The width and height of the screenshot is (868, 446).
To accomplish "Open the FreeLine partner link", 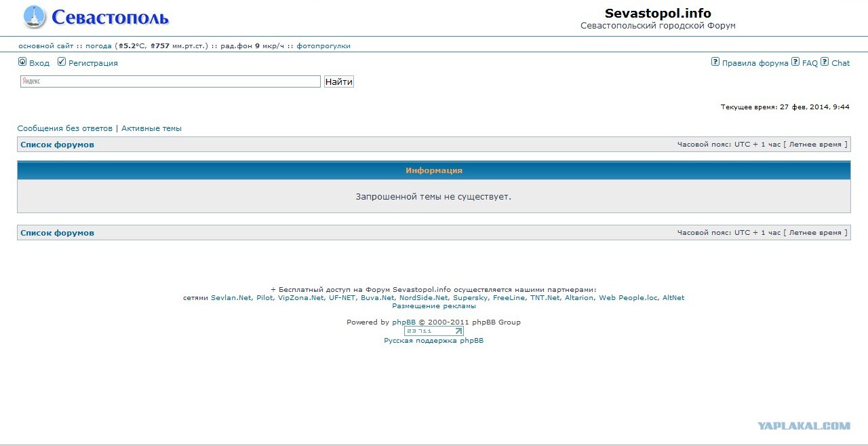I will (x=509, y=298).
